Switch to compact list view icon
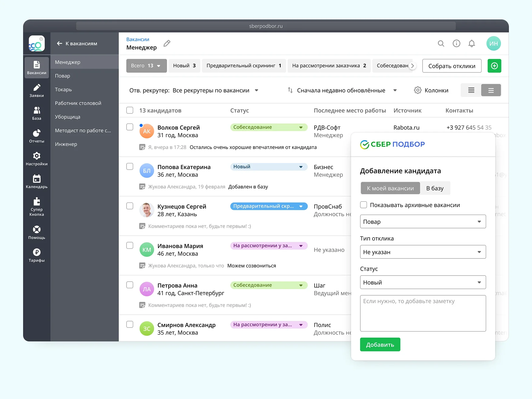This screenshot has height=399, width=532. [x=471, y=90]
